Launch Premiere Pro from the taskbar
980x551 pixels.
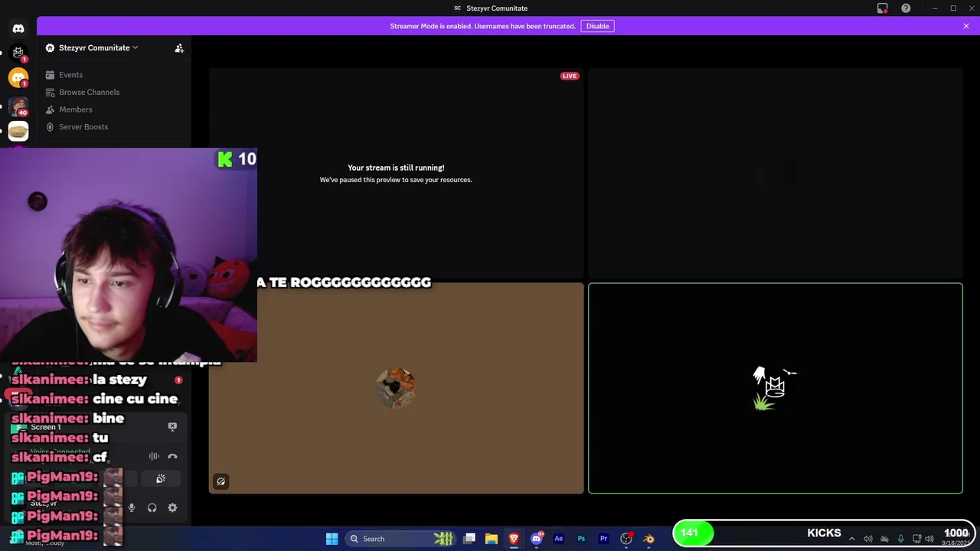click(603, 539)
